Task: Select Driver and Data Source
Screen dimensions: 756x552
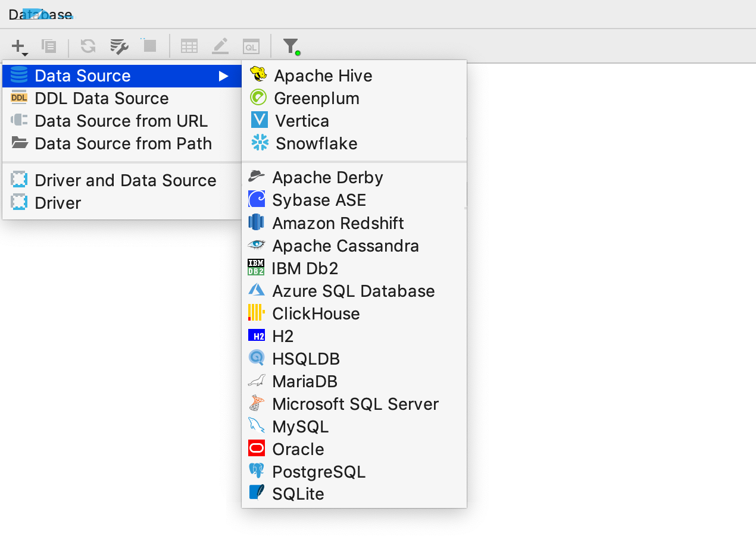Action: pos(122,180)
